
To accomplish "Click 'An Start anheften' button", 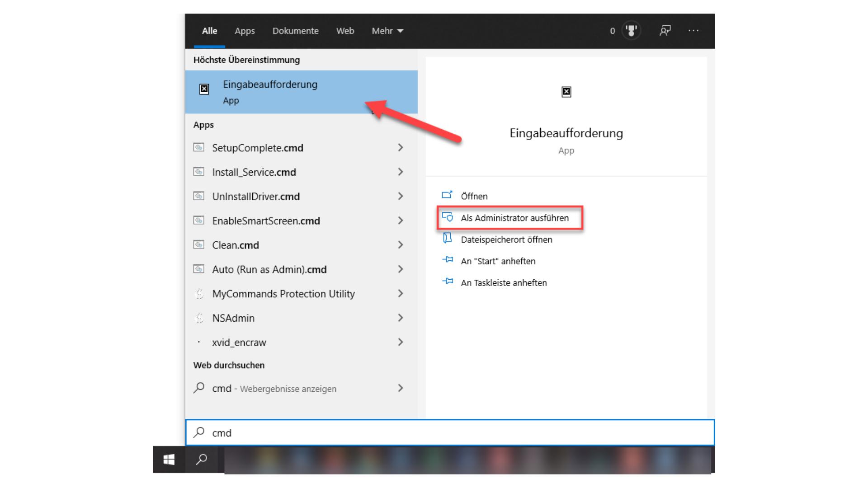I will (497, 261).
